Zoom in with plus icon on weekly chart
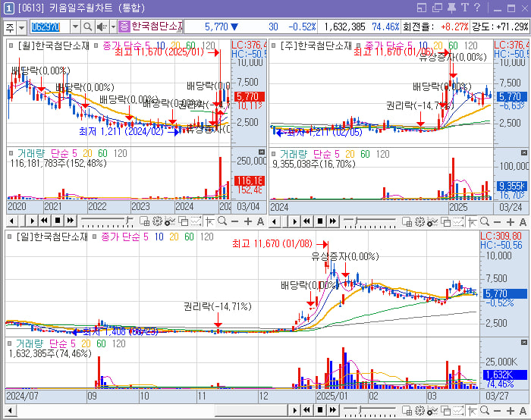 (x=511, y=222)
